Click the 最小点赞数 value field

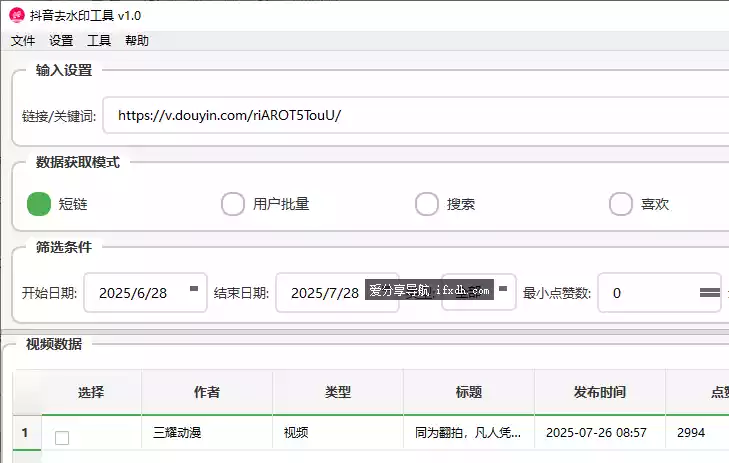(x=659, y=293)
